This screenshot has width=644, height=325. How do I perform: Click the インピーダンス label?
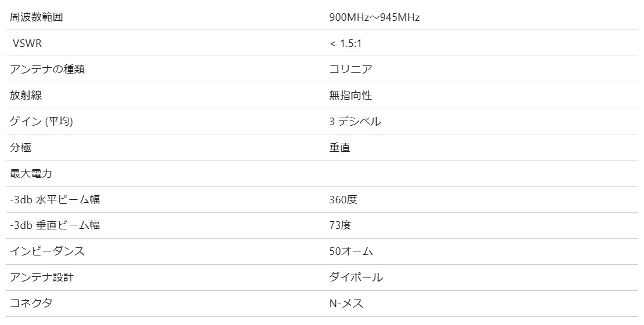pyautogui.click(x=47, y=251)
